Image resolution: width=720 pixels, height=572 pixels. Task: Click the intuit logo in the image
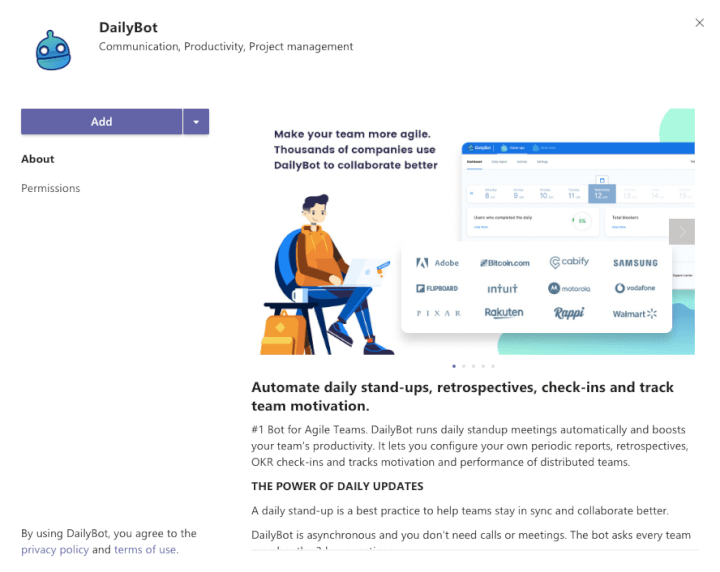click(x=502, y=288)
